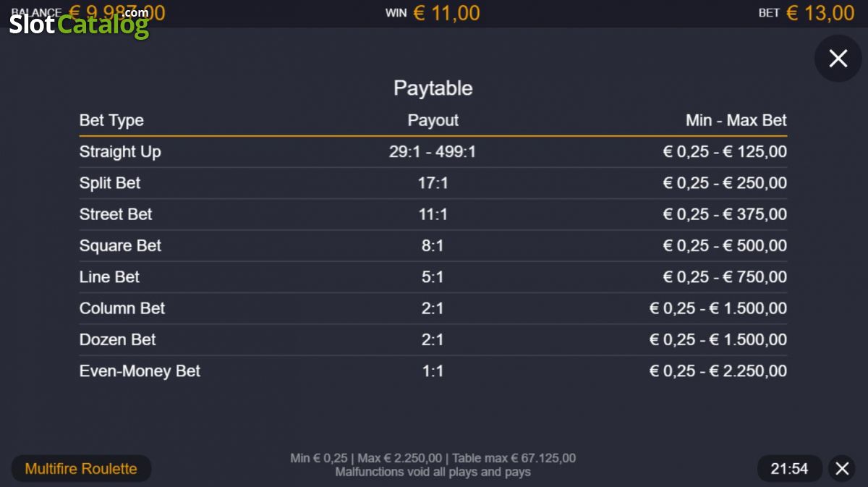Image resolution: width=868 pixels, height=487 pixels.
Task: Click the Payout column header
Action: point(433,120)
